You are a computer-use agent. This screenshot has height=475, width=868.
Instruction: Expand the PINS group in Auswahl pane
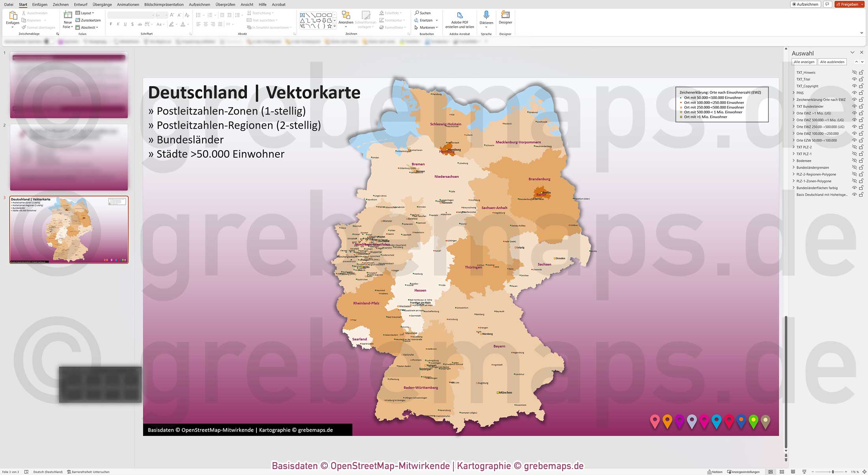tap(793, 93)
